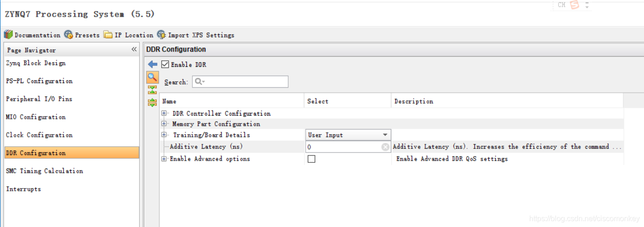The image size is (644, 227).
Task: Click the DDR Configuration panel title
Action: (x=176, y=49)
